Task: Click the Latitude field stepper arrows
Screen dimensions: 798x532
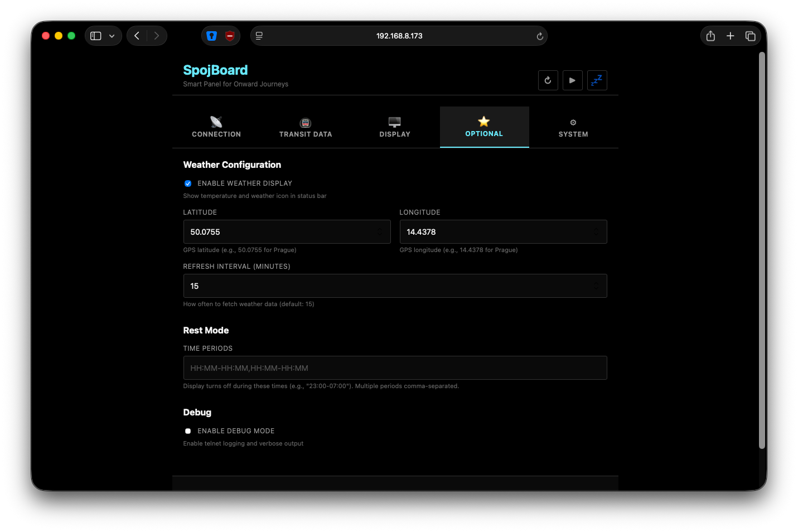Action: [x=380, y=232]
